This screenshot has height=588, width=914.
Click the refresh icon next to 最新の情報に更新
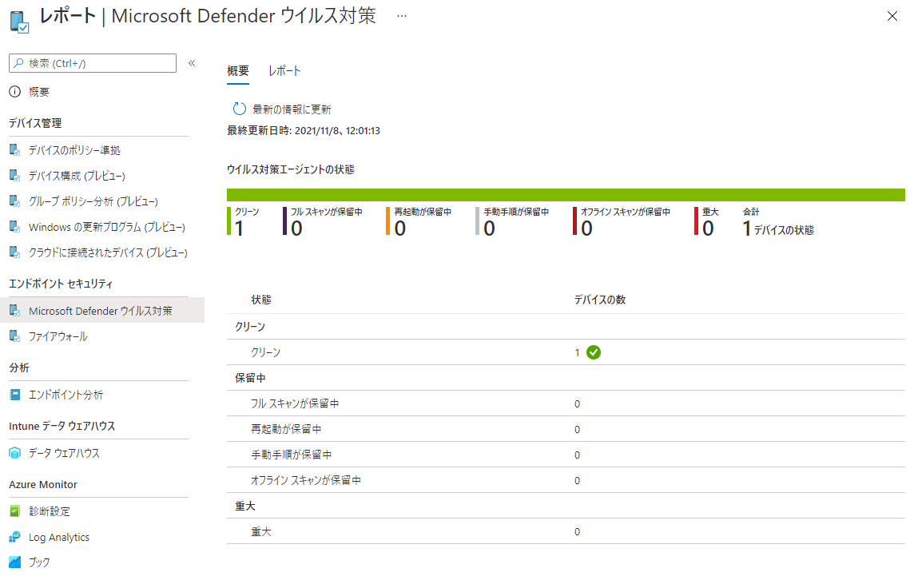239,109
